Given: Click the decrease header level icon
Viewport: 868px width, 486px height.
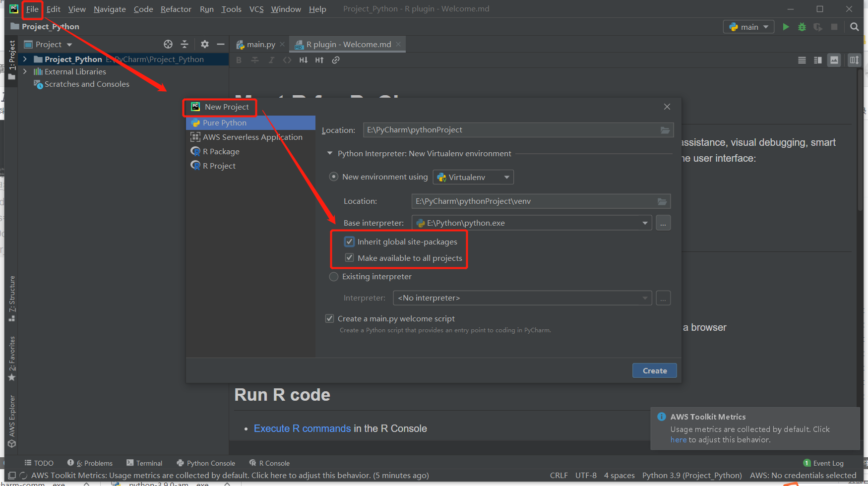Looking at the screenshot, I should pos(304,60).
